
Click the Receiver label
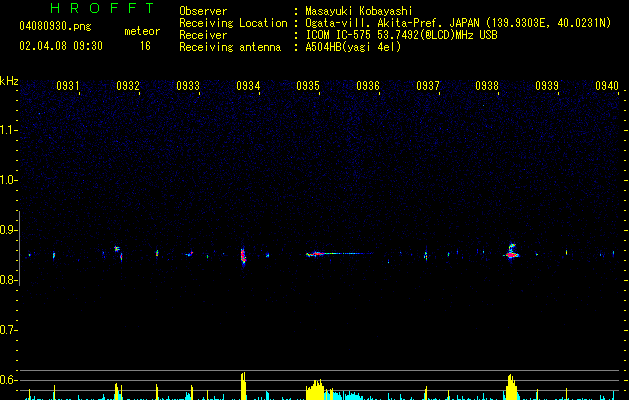(x=203, y=35)
